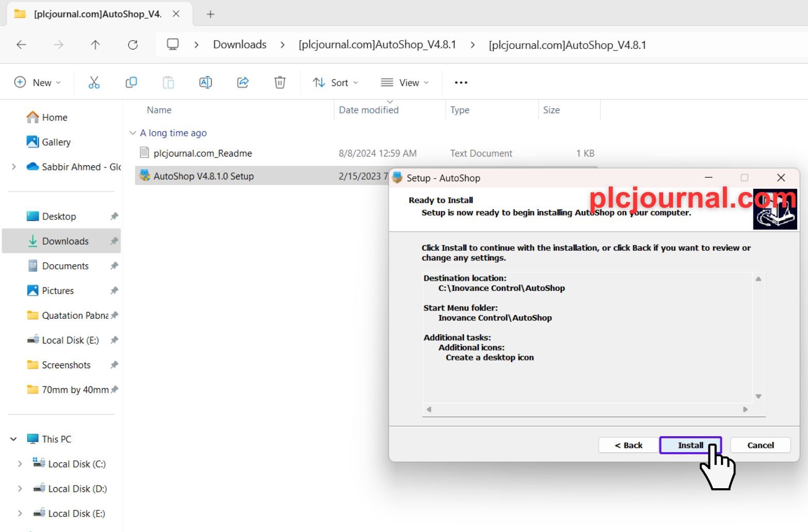Click the chevron after Downloads in address bar
The image size is (808, 532).
(282, 45)
